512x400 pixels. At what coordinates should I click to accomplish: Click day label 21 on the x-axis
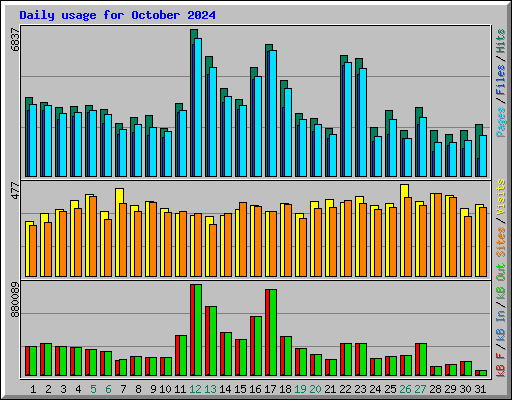pyautogui.click(x=330, y=389)
